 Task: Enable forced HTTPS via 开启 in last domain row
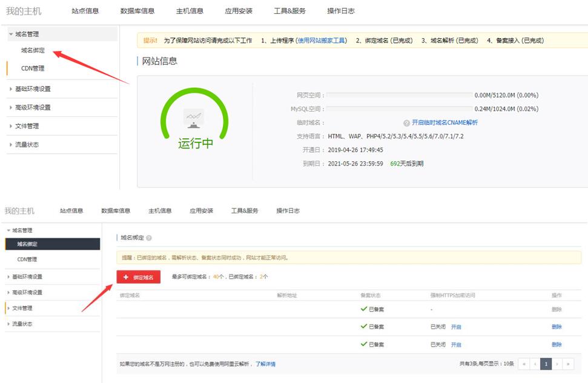click(x=456, y=344)
